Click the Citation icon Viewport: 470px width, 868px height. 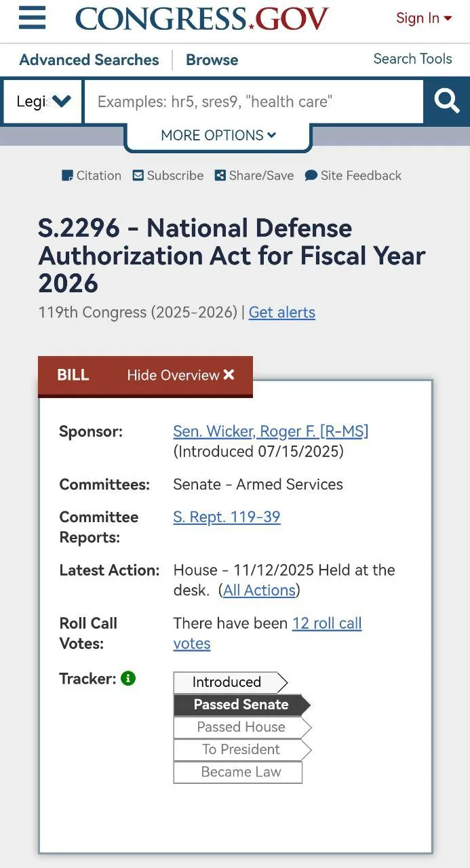click(67, 176)
